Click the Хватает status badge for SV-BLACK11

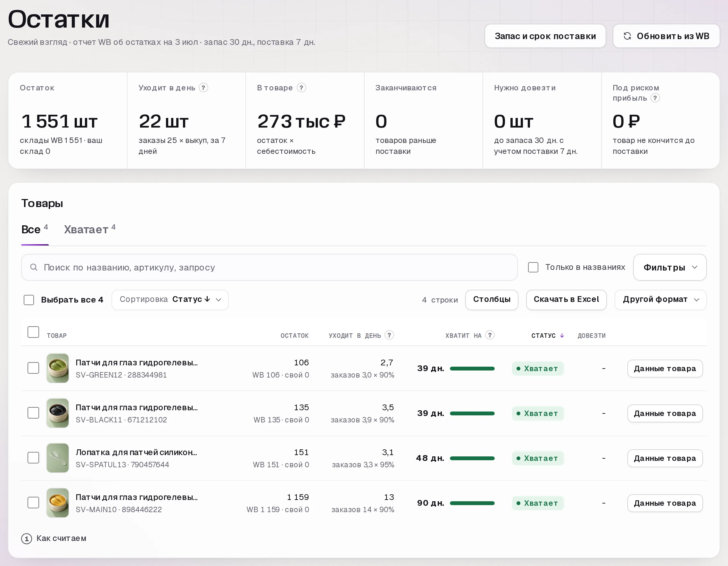538,414
